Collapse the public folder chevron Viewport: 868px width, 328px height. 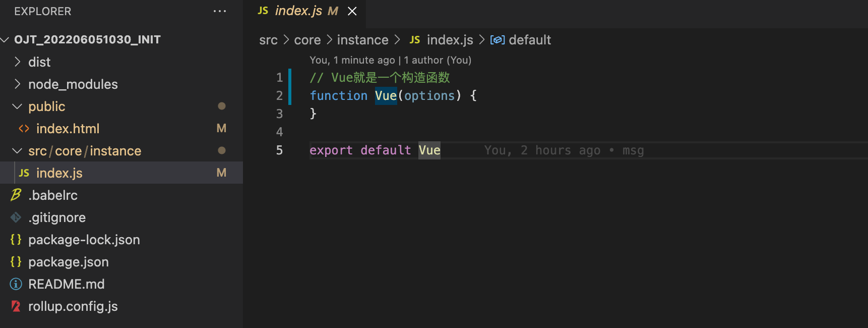[18, 106]
